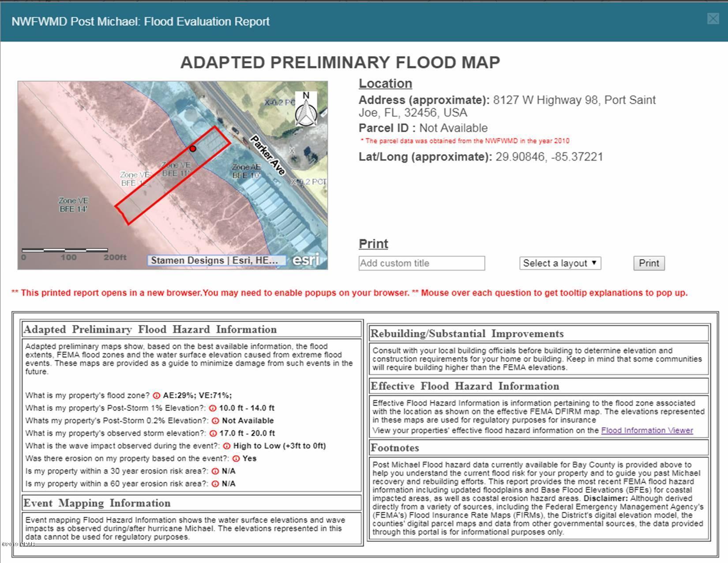Click info icon next to Post-Storm 0.2% Elevation
Screen dimensions: 728x563
pyautogui.click(x=215, y=421)
